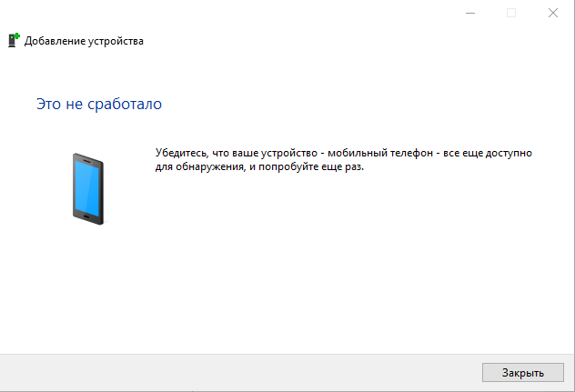Minimize the Добавление устройства window
575x392 pixels.
pos(470,13)
